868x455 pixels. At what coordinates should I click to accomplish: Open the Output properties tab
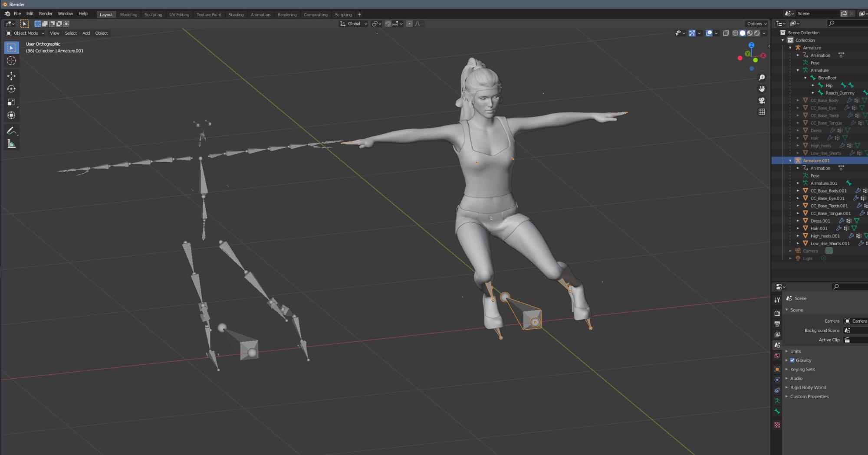coord(777,324)
